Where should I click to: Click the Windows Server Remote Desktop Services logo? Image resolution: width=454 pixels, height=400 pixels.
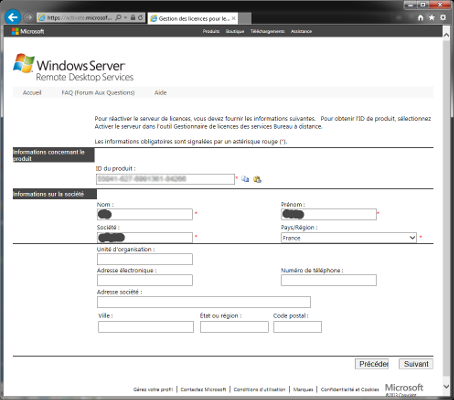73,67
